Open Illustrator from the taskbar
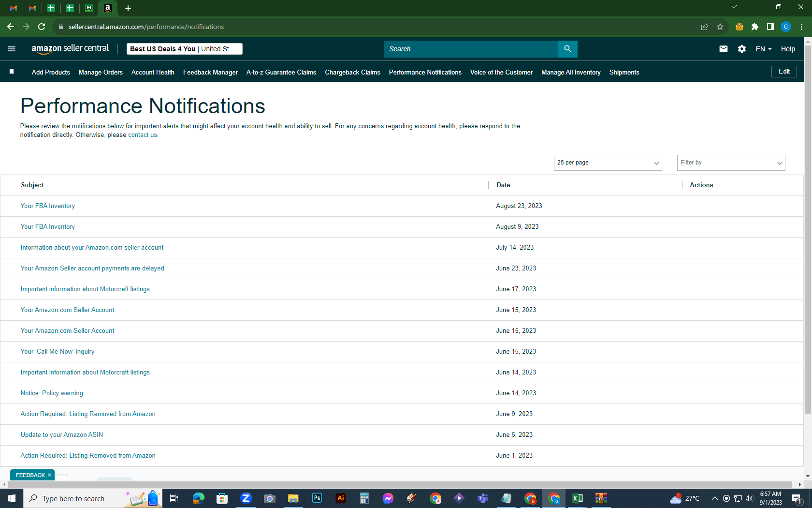This screenshot has height=508, width=812. click(x=341, y=498)
